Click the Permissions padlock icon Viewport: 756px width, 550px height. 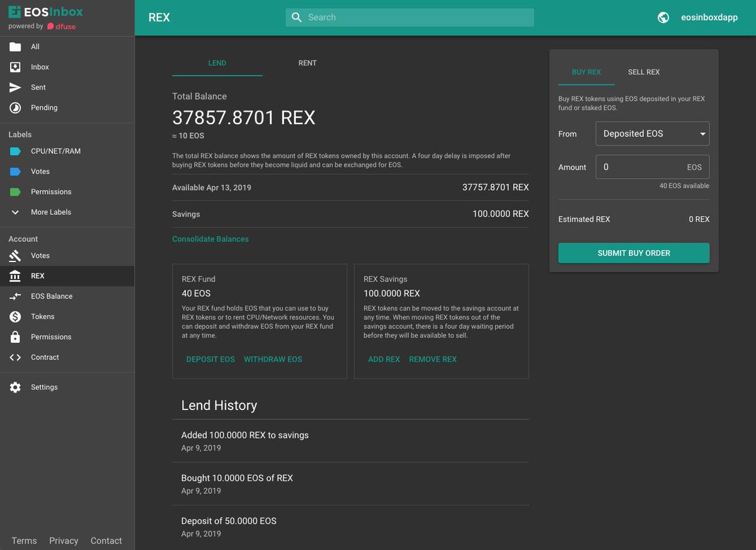coord(15,337)
